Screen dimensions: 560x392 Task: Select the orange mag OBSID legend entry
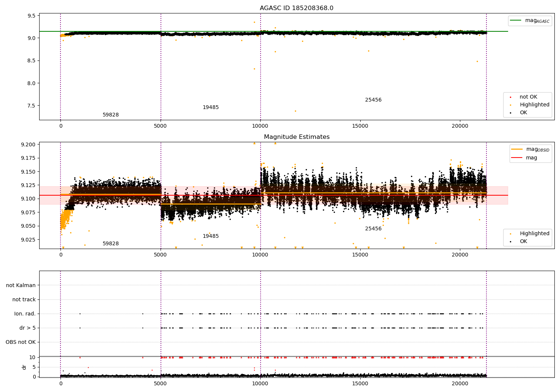pyautogui.click(x=530, y=149)
